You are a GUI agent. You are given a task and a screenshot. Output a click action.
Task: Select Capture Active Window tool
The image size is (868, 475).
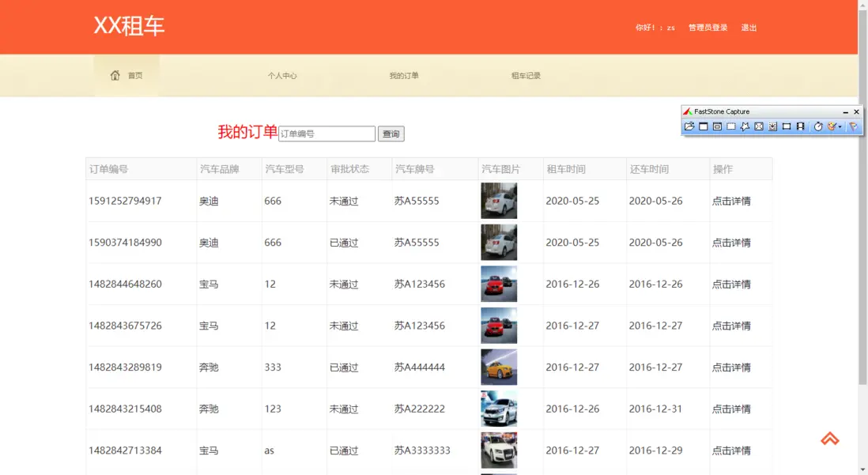tap(703, 126)
